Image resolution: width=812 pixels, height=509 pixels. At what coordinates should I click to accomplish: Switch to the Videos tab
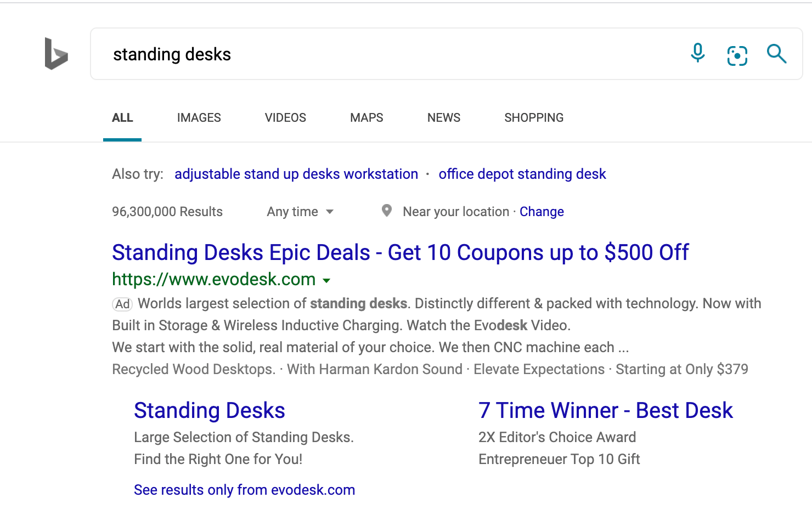click(285, 118)
